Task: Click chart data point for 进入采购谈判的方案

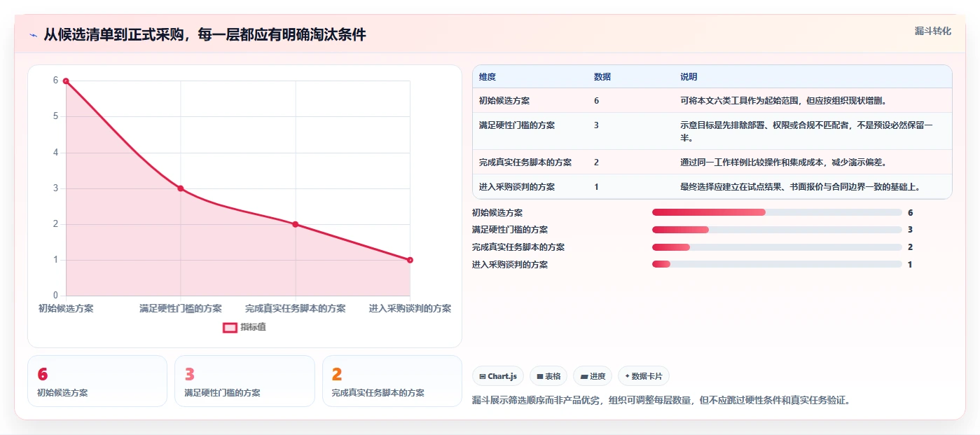Action: coord(410,260)
